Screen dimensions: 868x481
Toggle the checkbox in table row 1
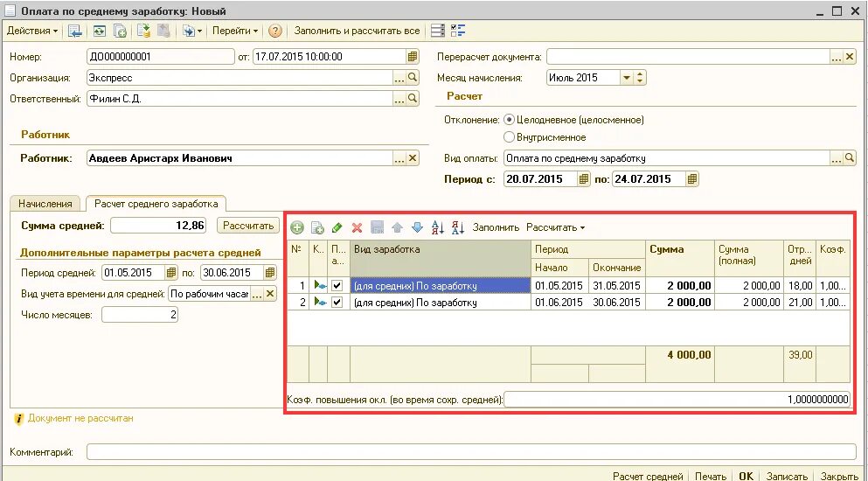pyautogui.click(x=337, y=286)
